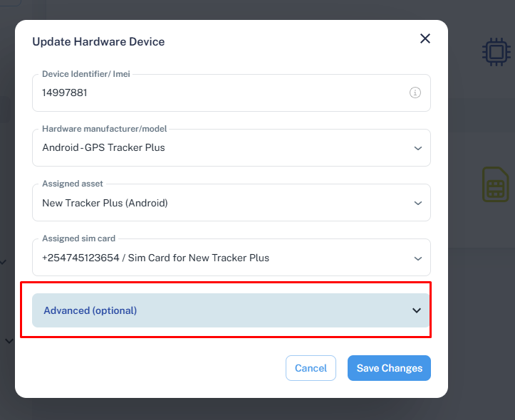Click the lower chevron at the left edge
Image resolution: width=515 pixels, height=420 pixels.
9,341
